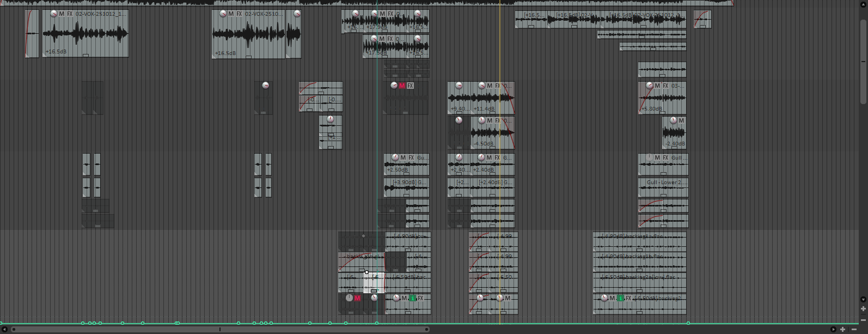
Task: Click the -4.50dB volume label
Action: (482, 144)
